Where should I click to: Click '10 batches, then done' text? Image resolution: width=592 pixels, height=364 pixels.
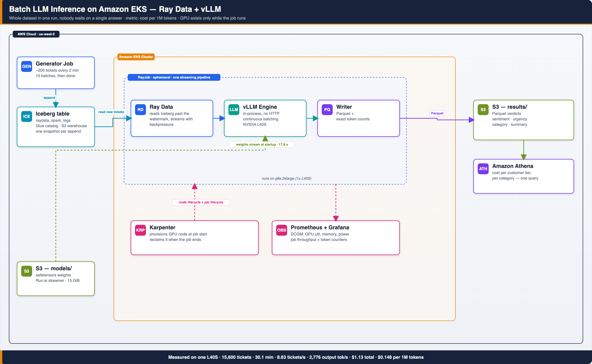[x=55, y=76]
